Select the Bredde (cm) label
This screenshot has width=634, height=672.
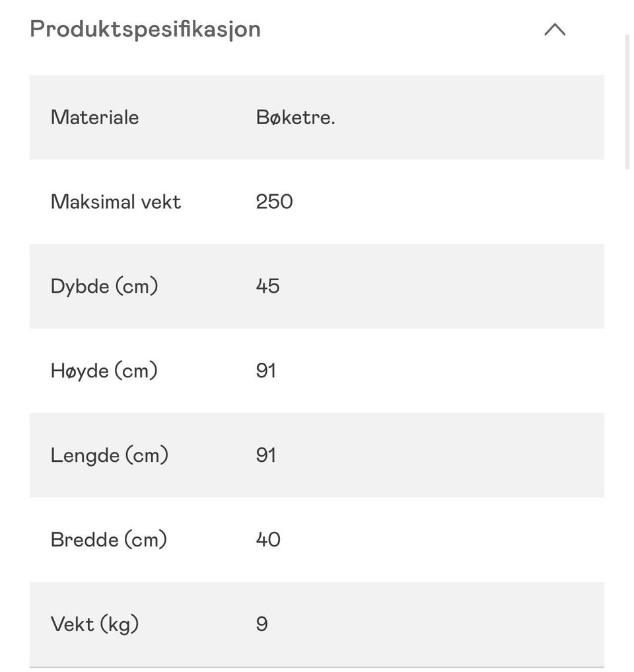tap(109, 540)
